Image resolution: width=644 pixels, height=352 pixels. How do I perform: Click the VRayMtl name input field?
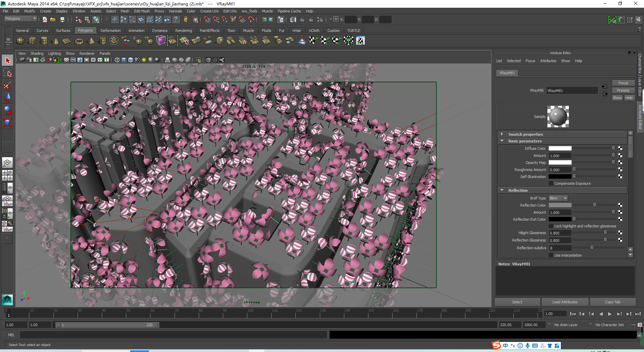pos(572,90)
